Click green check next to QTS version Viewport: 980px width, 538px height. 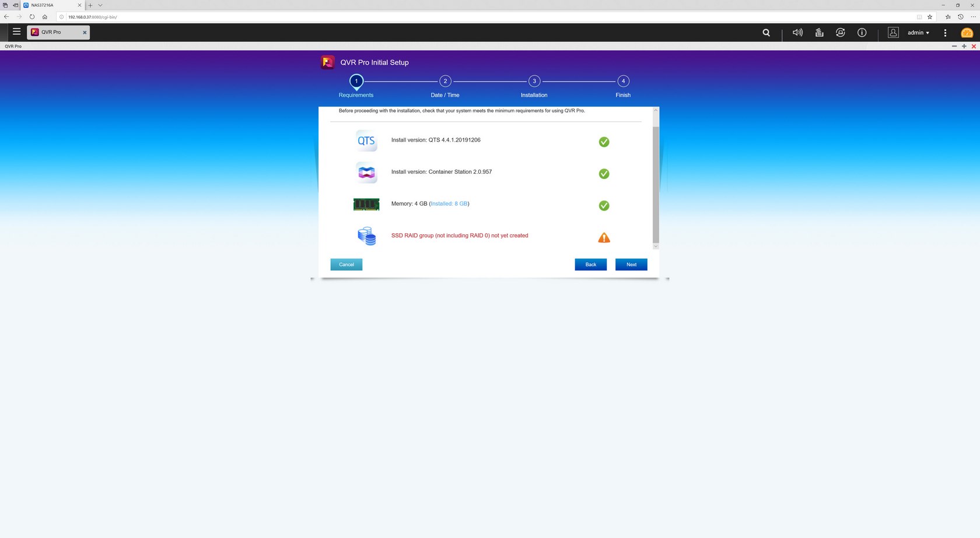click(x=604, y=142)
